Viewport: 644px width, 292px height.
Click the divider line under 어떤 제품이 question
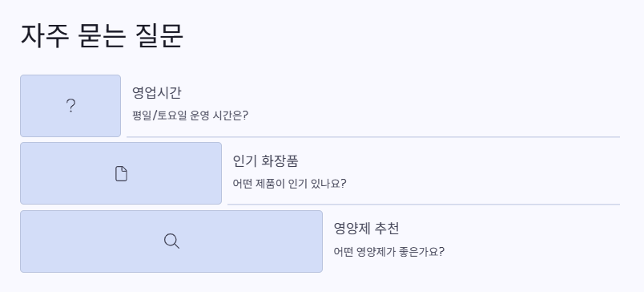pos(424,204)
